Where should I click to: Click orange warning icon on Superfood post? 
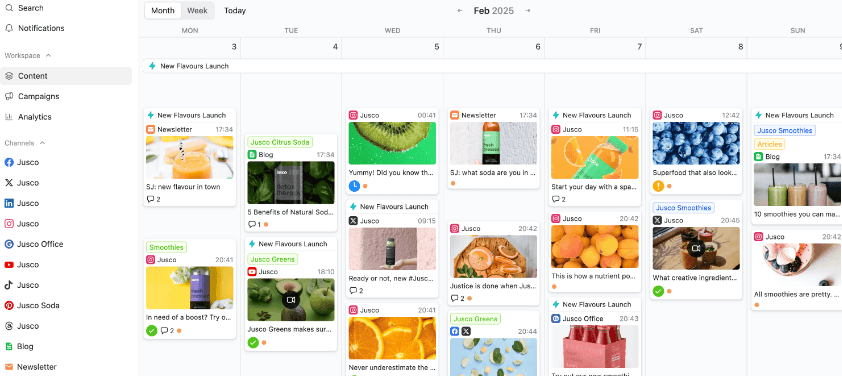click(x=658, y=186)
